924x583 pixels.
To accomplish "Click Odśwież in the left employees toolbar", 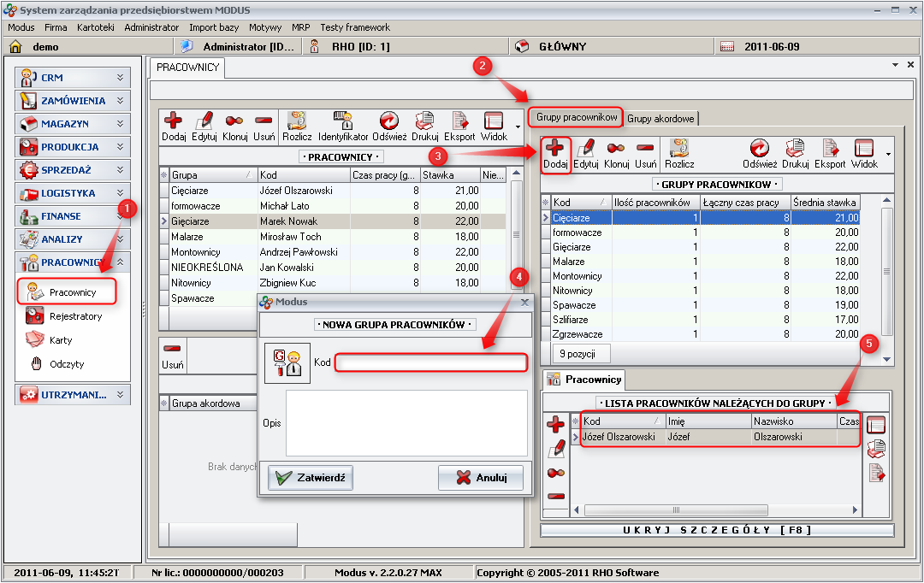I will (x=389, y=127).
